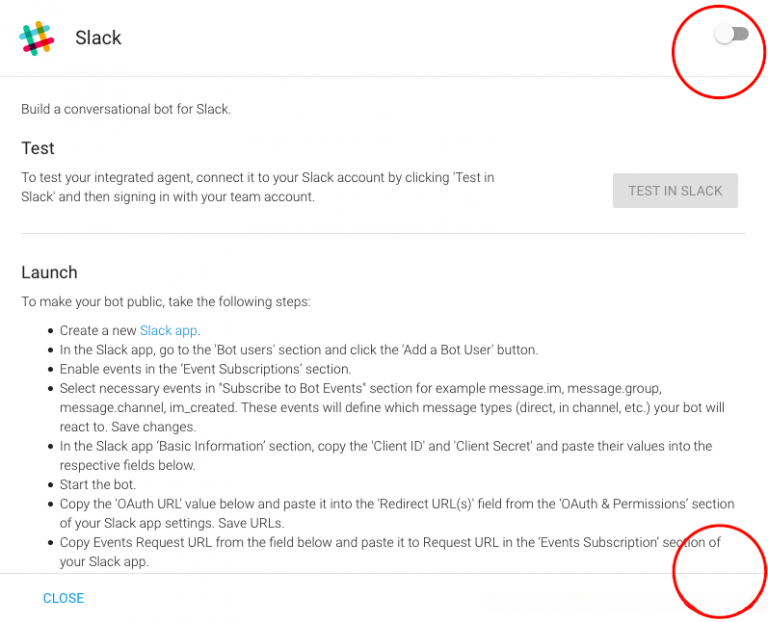Click the 'Create a new Slack app' step
This screenshot has height=622, width=768.
(129, 330)
